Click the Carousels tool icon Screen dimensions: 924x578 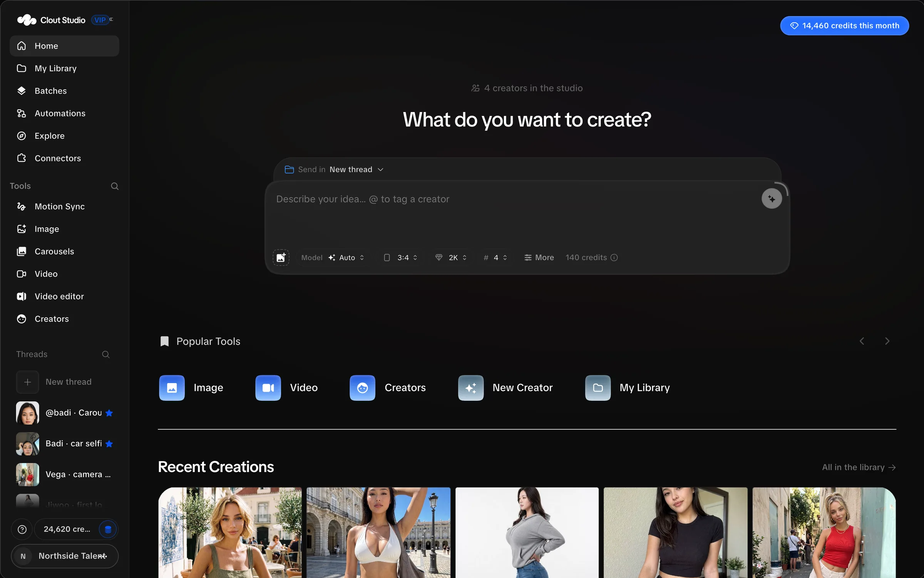22,251
